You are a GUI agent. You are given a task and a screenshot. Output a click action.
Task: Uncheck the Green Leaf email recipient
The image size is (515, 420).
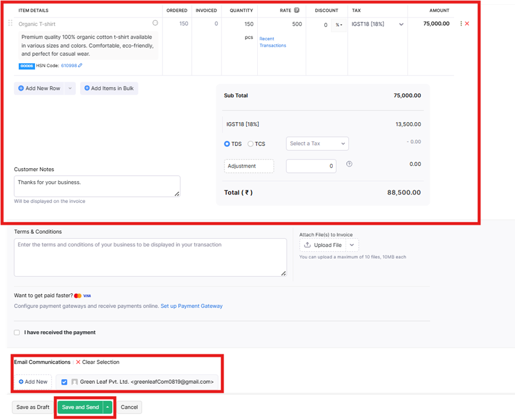coord(64,381)
